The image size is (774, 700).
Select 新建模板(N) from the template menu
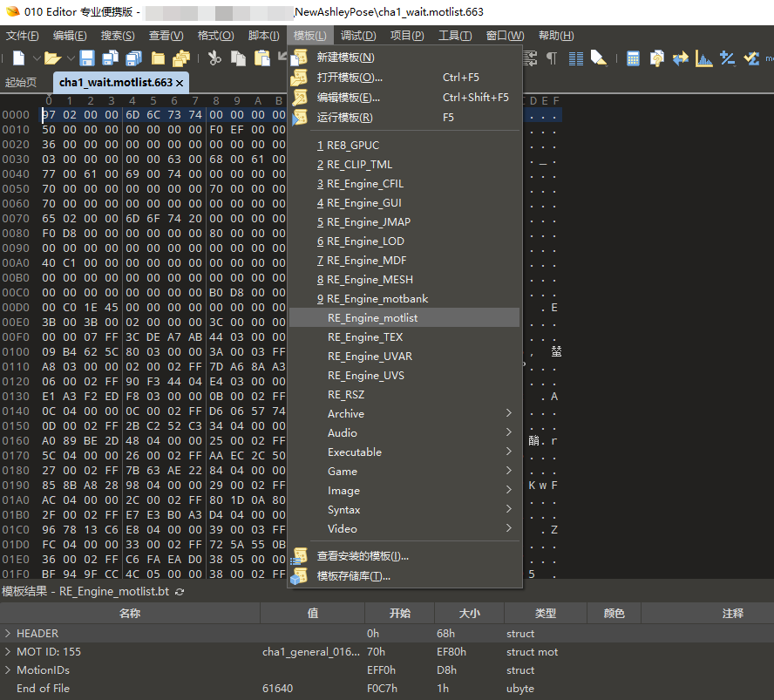[404, 58]
